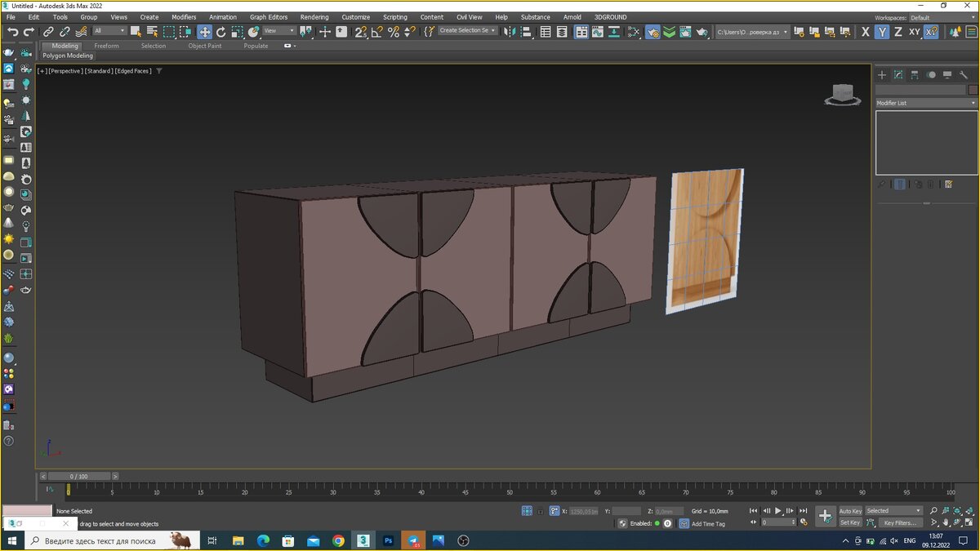Click the Key Filters... button
This screenshot has width=980, height=551.
899,522
